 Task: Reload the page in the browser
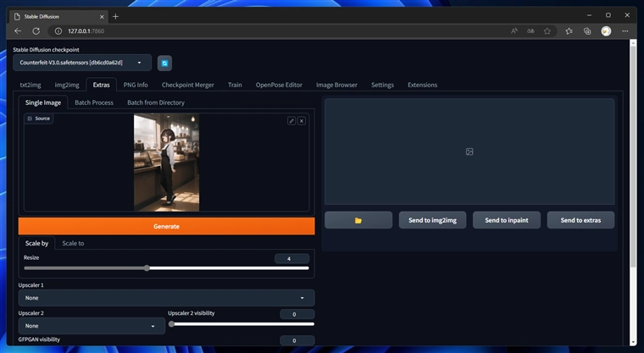tap(36, 31)
